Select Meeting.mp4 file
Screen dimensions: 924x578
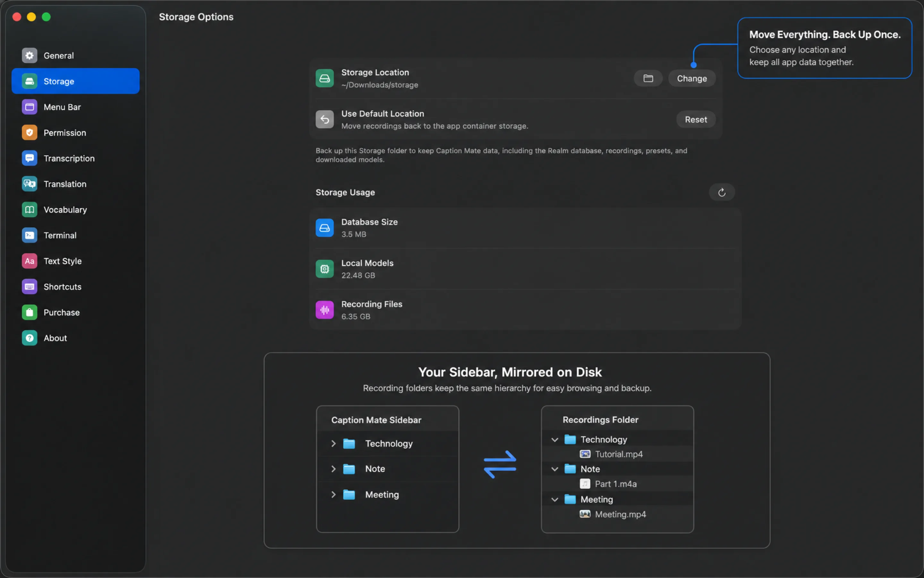[x=620, y=514]
